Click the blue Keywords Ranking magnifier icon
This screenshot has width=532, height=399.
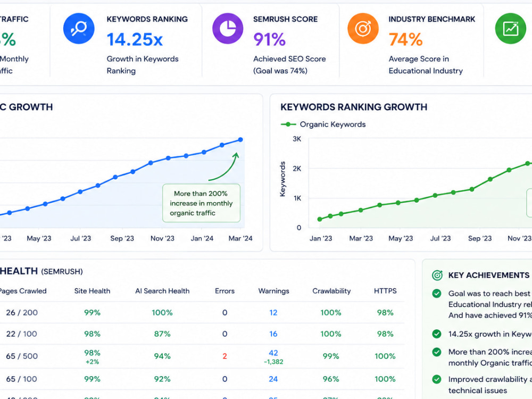79,29
